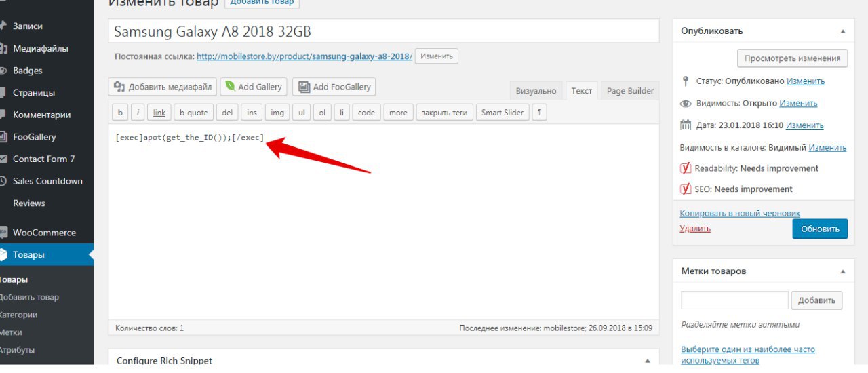Select Категории submenu item
The width and height of the screenshot is (868, 373).
[x=19, y=315]
